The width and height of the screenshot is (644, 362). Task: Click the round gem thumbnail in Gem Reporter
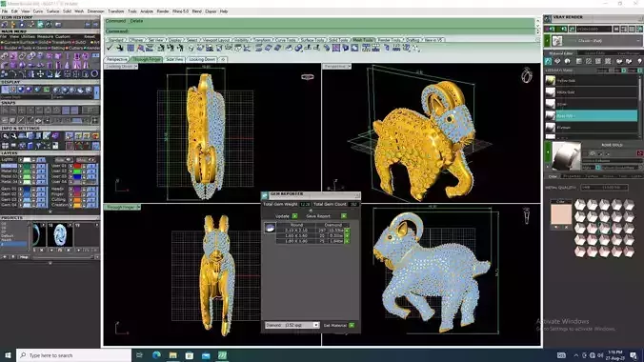pos(270,228)
